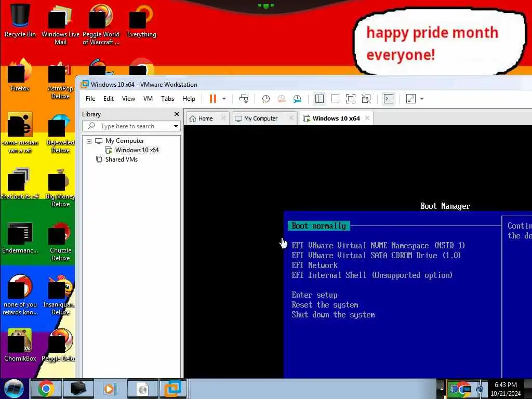
Task: Select Shut down the system
Action: click(333, 314)
